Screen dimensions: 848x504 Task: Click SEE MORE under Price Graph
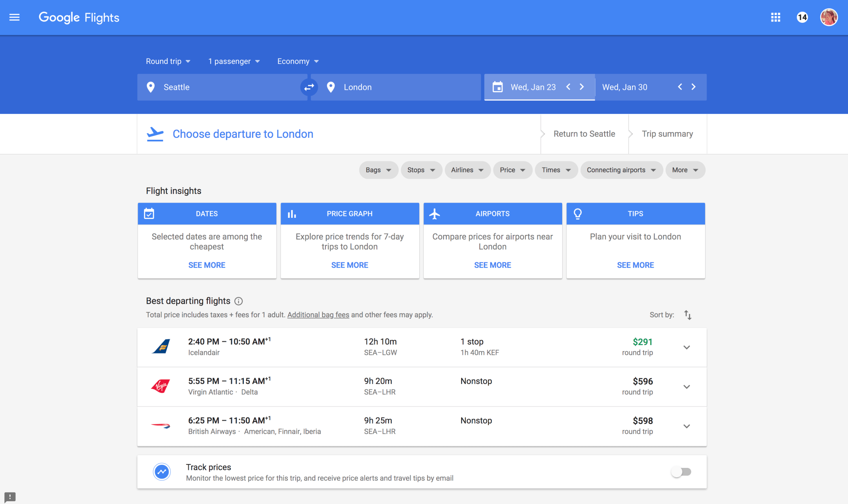click(350, 265)
